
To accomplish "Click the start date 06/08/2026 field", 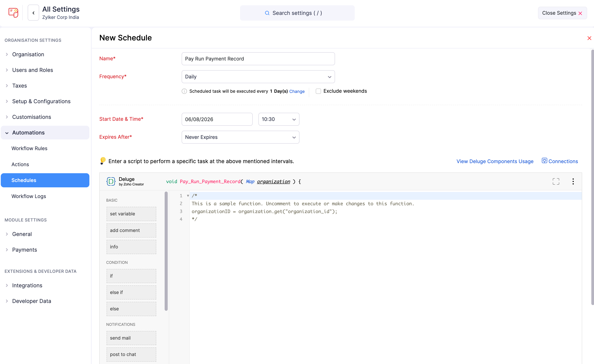I will [x=217, y=119].
